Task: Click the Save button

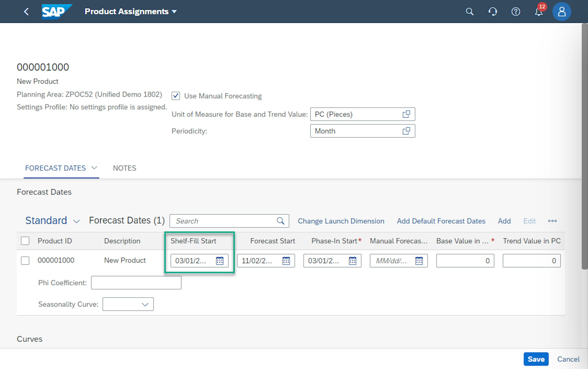Action: tap(536, 359)
